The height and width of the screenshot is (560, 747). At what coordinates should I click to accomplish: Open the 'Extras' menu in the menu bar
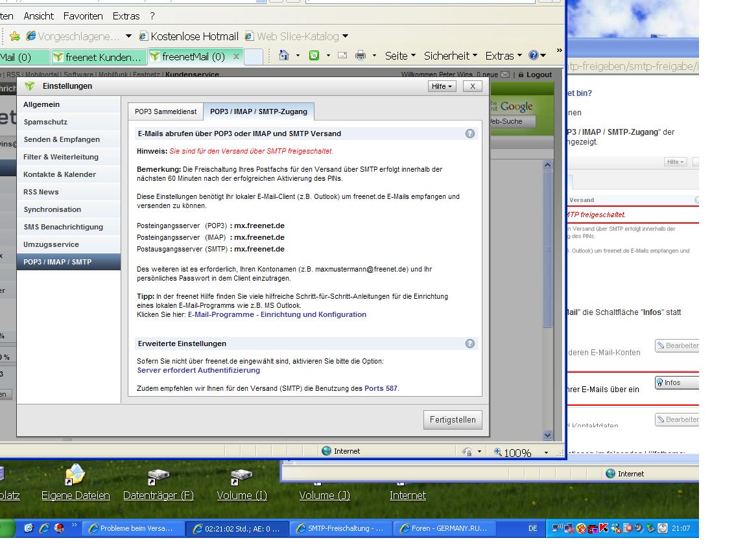126,16
